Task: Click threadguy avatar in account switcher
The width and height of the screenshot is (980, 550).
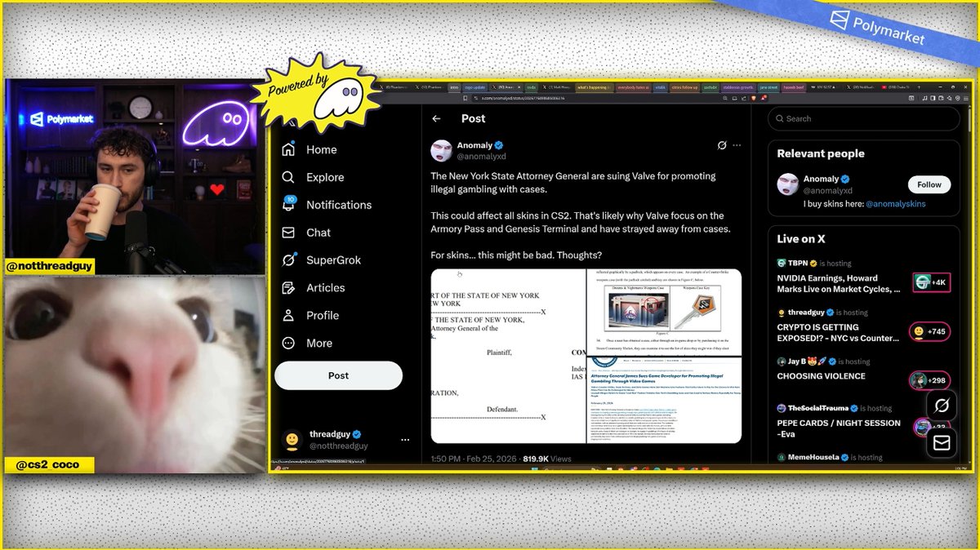Action: tap(291, 440)
